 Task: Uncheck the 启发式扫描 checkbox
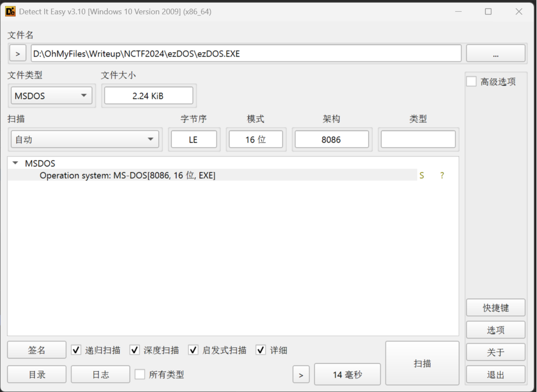tap(193, 350)
